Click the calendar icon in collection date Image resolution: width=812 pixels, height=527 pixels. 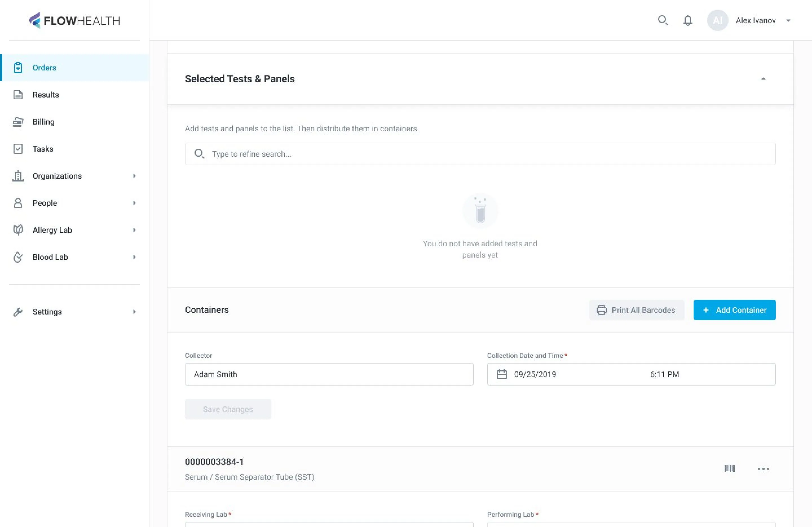[x=502, y=374]
